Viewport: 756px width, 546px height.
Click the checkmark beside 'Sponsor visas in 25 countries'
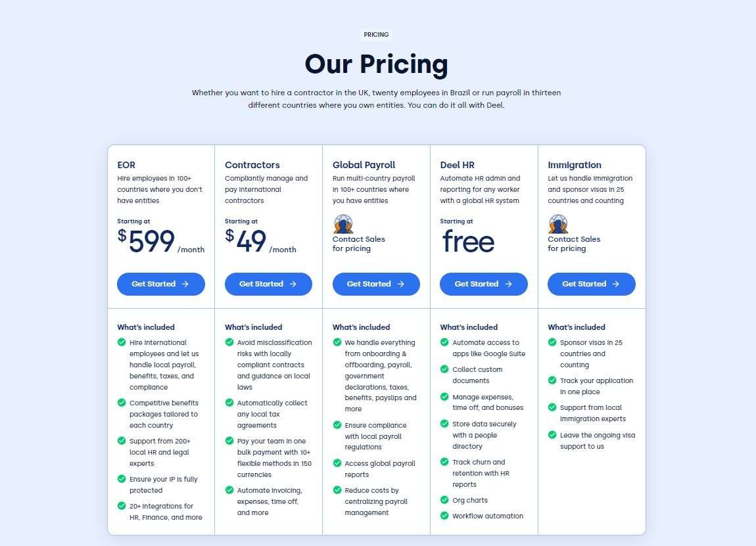pos(552,342)
